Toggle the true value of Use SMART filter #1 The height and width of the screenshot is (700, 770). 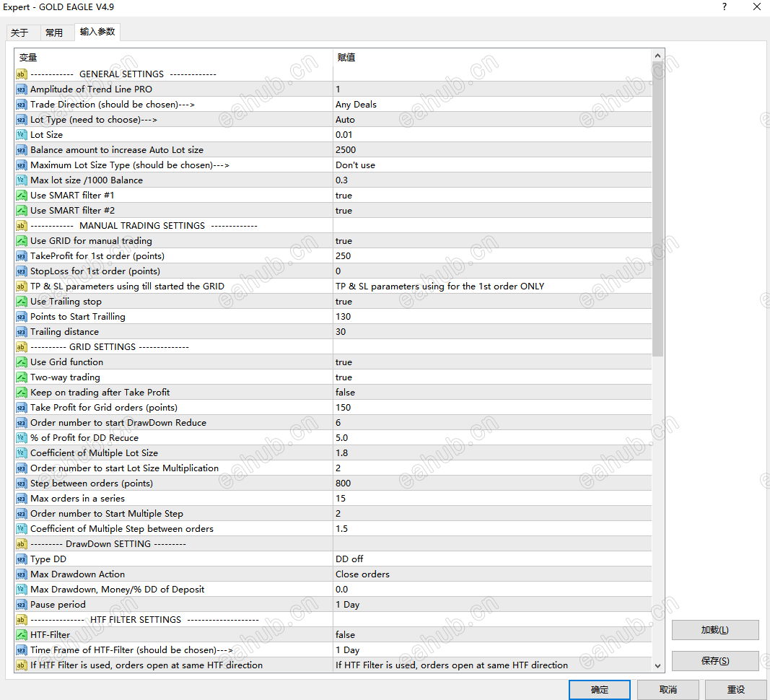pos(493,196)
